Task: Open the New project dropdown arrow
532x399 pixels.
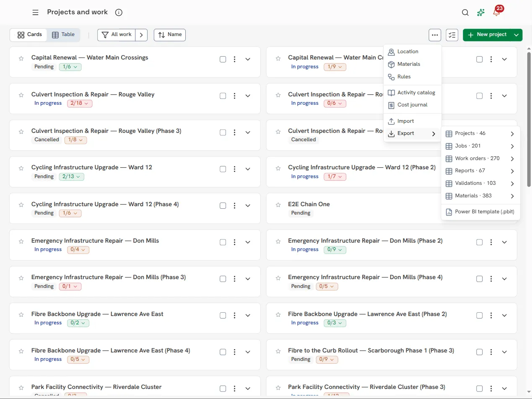Action: click(516, 35)
